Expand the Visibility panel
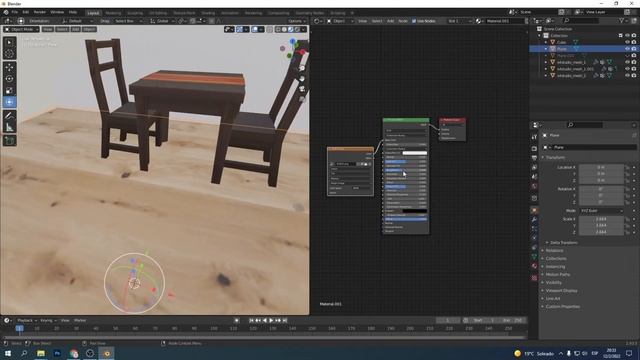The image size is (640, 360). pos(553,282)
